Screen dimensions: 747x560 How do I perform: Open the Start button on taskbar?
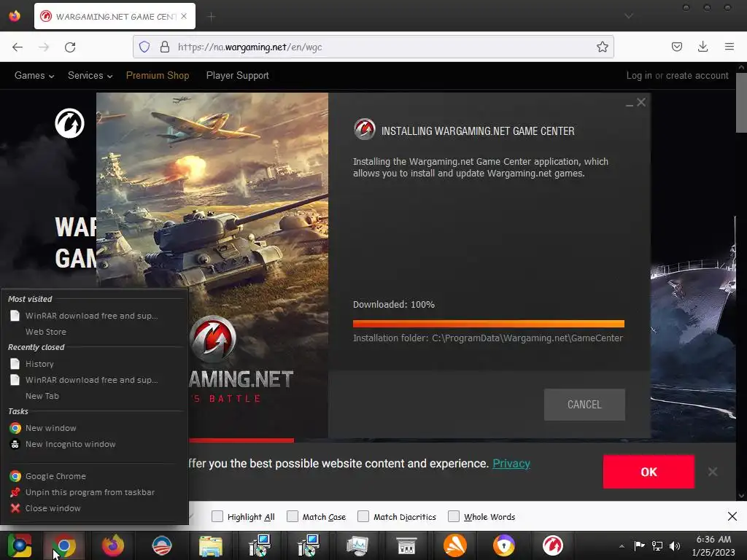[x=20, y=545]
